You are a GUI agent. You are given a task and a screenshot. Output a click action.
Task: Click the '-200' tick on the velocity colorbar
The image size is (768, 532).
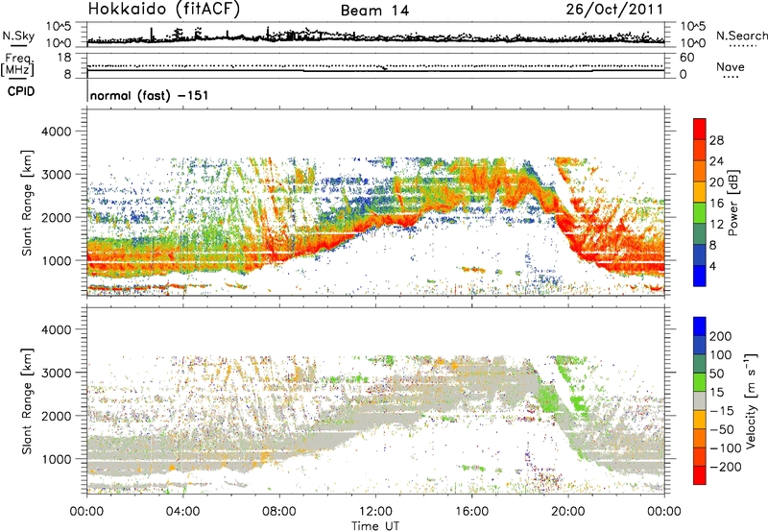724,467
